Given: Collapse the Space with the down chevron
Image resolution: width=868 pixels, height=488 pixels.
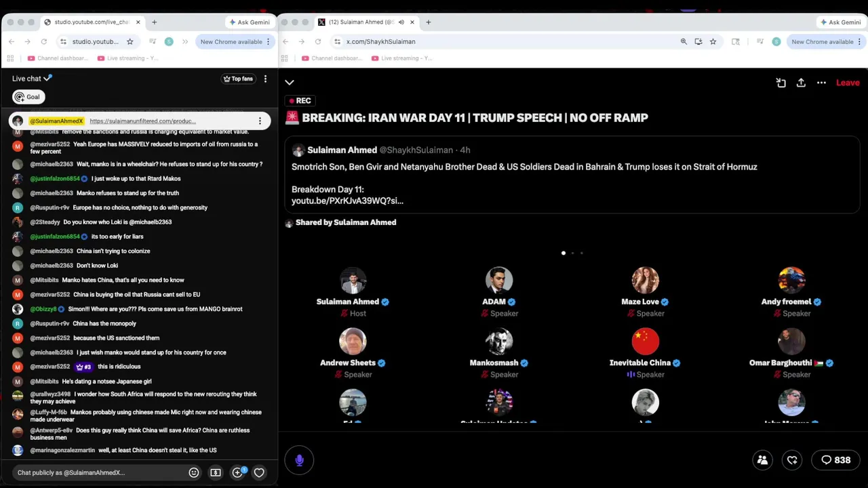Looking at the screenshot, I should (x=290, y=83).
